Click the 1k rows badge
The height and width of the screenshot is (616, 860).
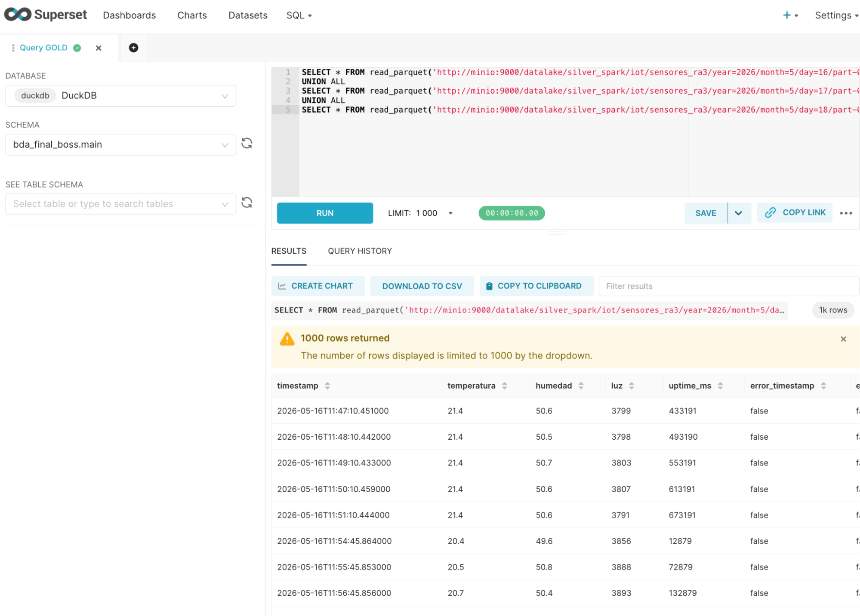click(832, 310)
